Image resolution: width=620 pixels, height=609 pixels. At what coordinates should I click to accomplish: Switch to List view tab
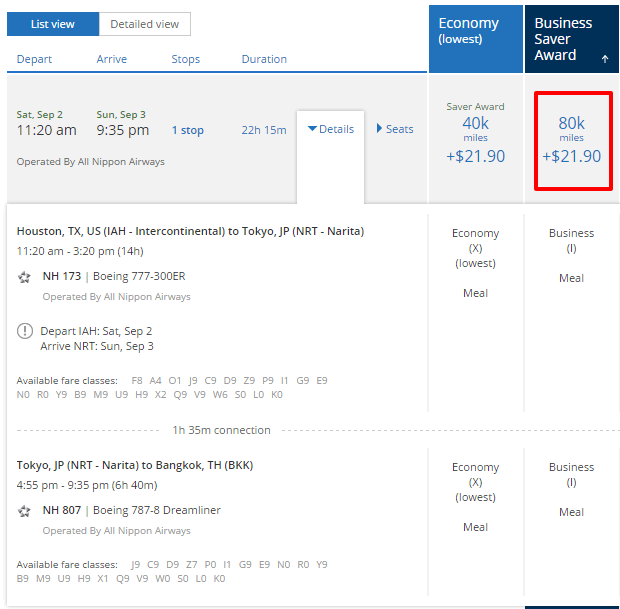pyautogui.click(x=53, y=24)
